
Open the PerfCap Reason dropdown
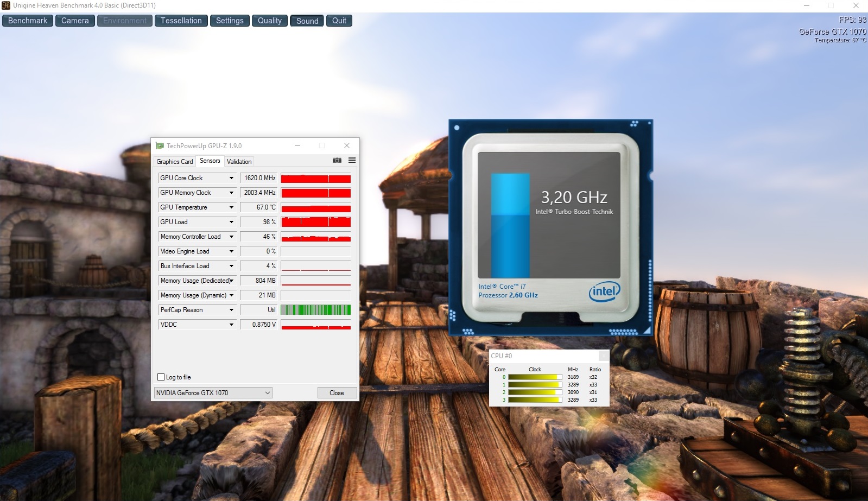pyautogui.click(x=231, y=310)
